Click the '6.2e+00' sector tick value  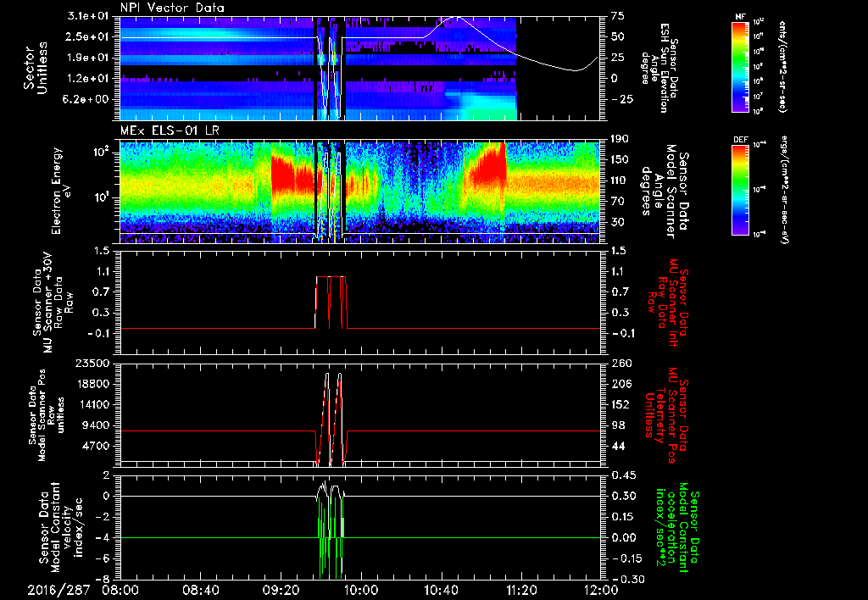(84, 99)
